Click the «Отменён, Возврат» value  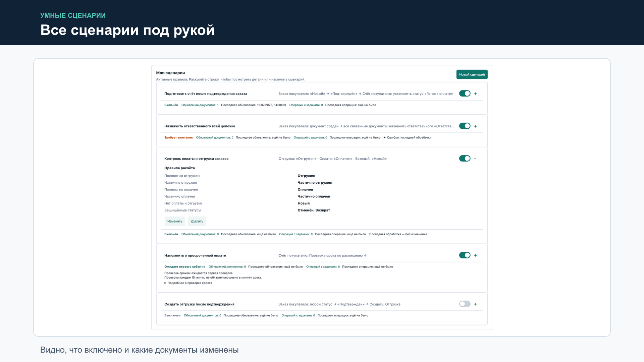314,210
